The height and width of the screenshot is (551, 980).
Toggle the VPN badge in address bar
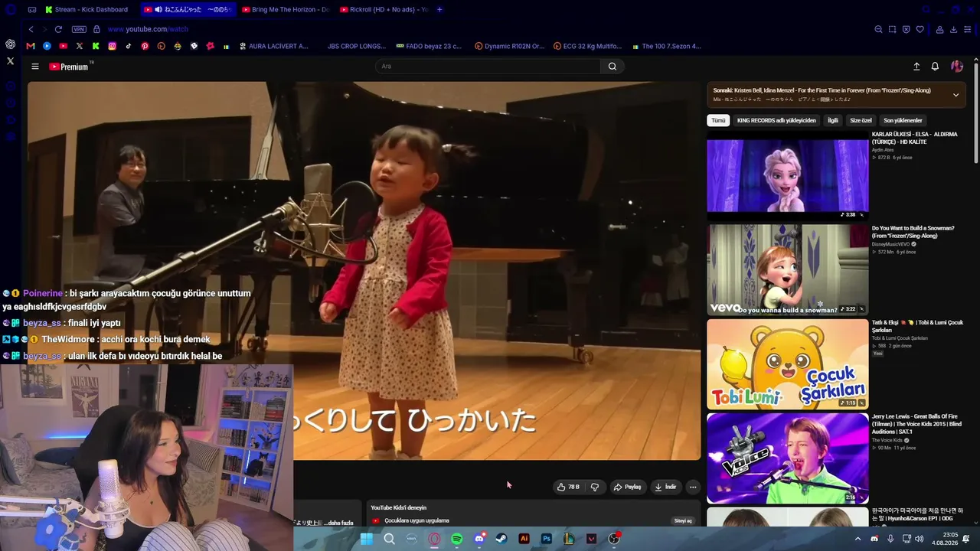pos(79,29)
